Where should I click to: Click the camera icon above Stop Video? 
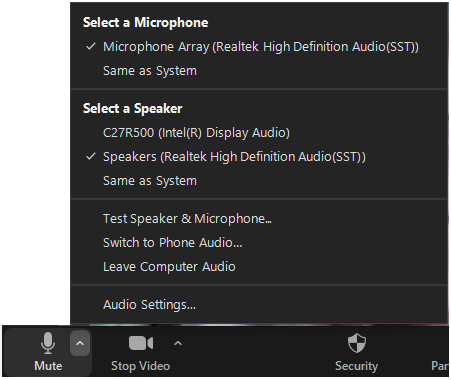141,343
